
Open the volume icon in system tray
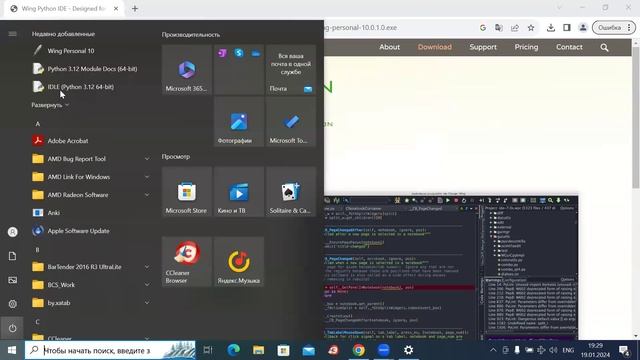click(x=553, y=350)
